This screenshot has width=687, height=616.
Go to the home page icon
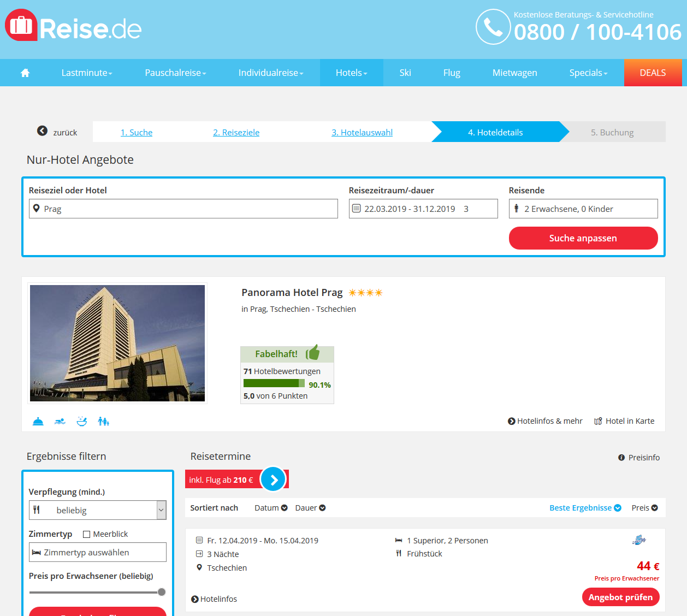pyautogui.click(x=25, y=73)
